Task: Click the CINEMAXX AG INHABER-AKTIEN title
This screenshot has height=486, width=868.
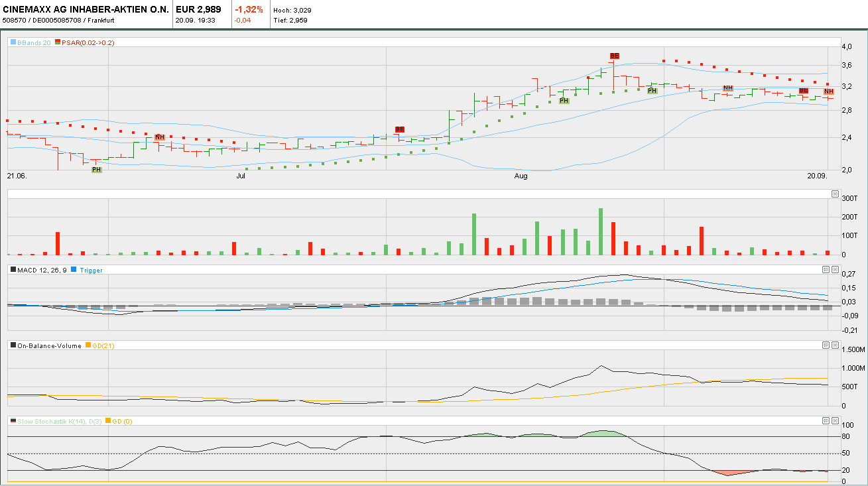Action: (x=86, y=10)
